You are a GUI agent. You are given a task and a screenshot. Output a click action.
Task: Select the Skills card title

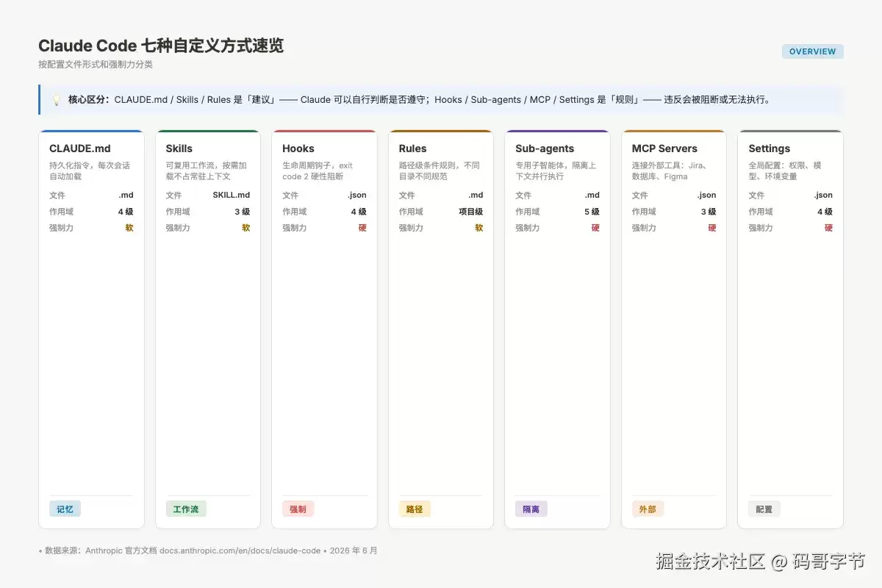(x=179, y=148)
